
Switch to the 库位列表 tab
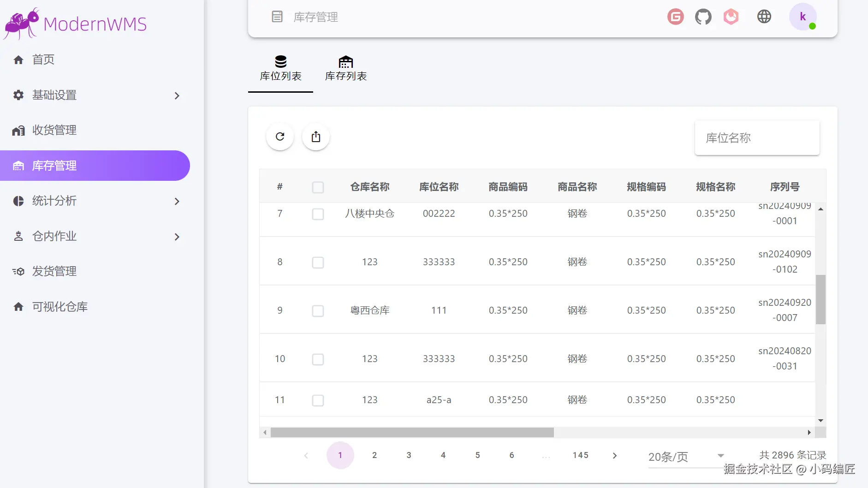280,69
